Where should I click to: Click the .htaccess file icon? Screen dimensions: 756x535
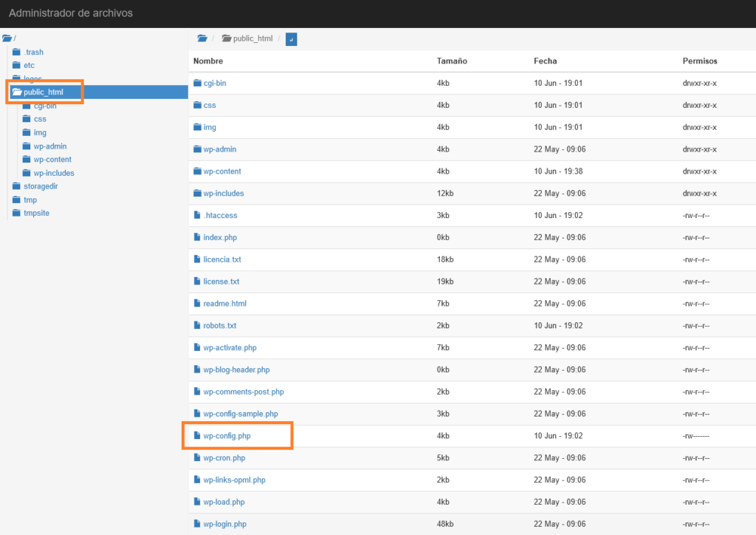tap(197, 215)
